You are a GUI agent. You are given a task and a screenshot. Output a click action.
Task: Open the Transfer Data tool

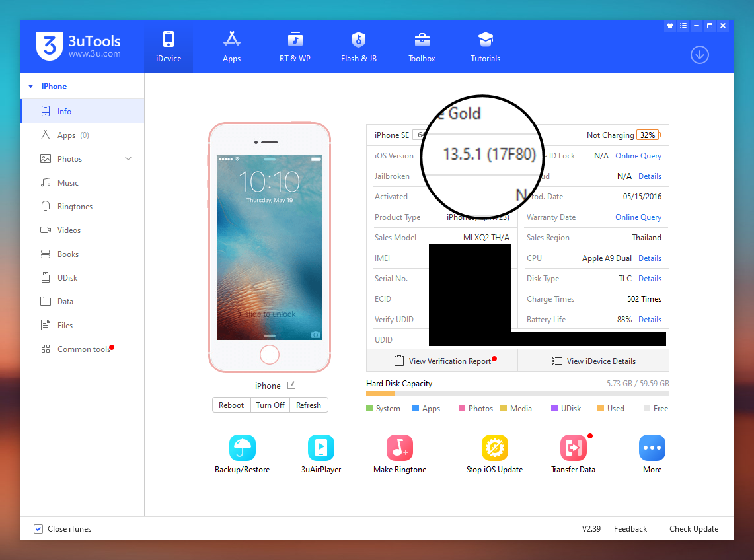tap(573, 448)
